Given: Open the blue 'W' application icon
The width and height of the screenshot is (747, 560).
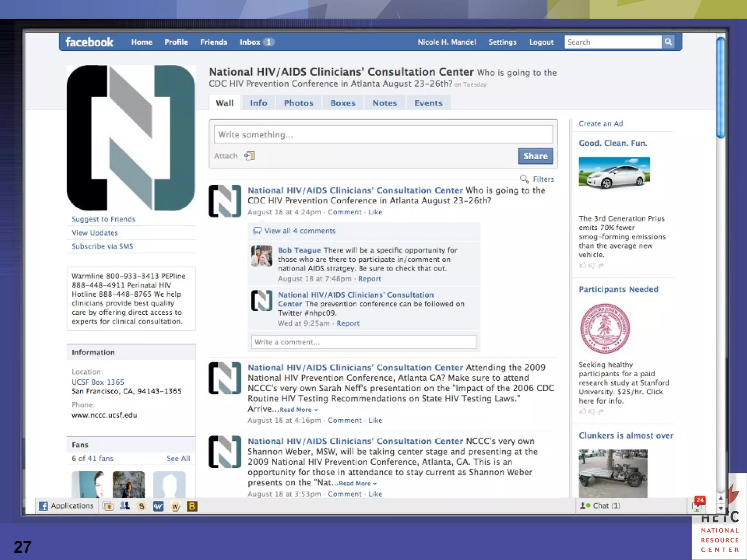Looking at the screenshot, I should (158, 506).
